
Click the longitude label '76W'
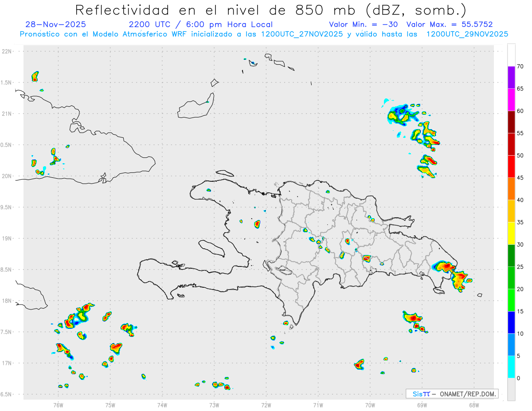[x=58, y=405]
